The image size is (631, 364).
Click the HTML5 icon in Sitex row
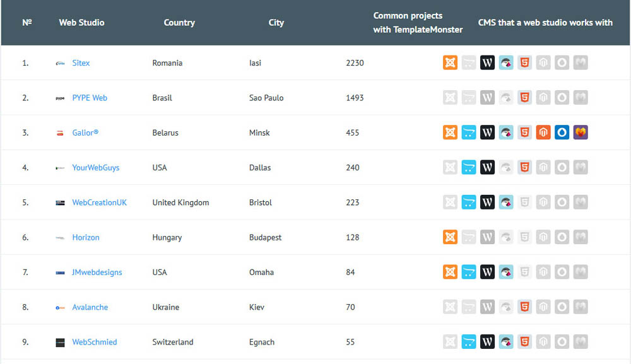[524, 62]
